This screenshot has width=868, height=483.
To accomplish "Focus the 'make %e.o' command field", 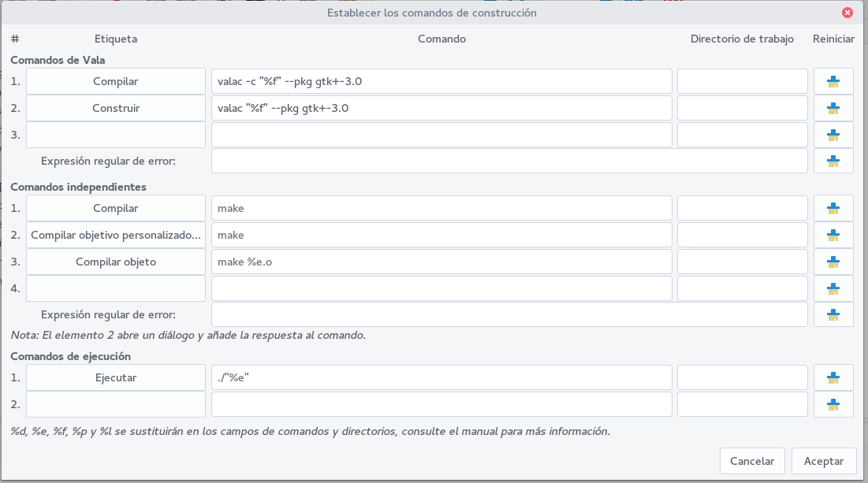I will [x=441, y=262].
